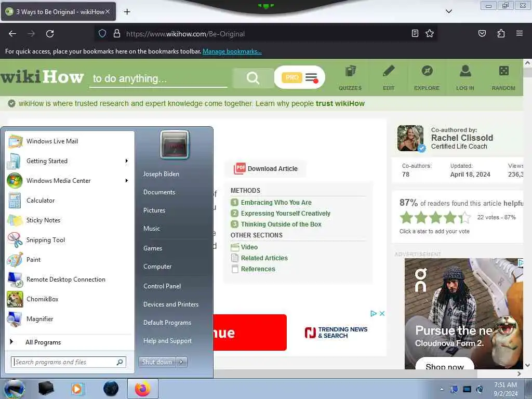532x399 pixels.
Task: Open the list all tabs dropdown
Action: tap(448, 11)
